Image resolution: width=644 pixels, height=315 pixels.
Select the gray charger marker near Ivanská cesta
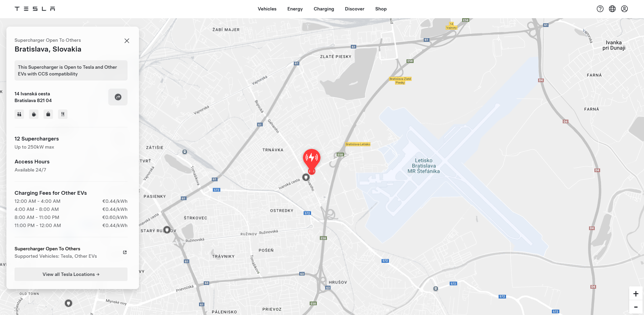[x=306, y=177]
